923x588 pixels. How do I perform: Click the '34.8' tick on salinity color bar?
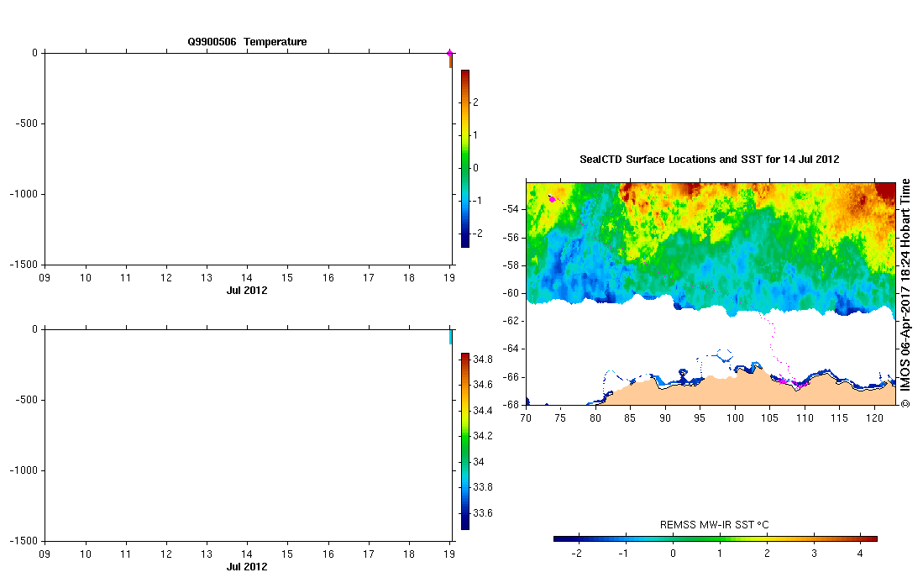(483, 359)
